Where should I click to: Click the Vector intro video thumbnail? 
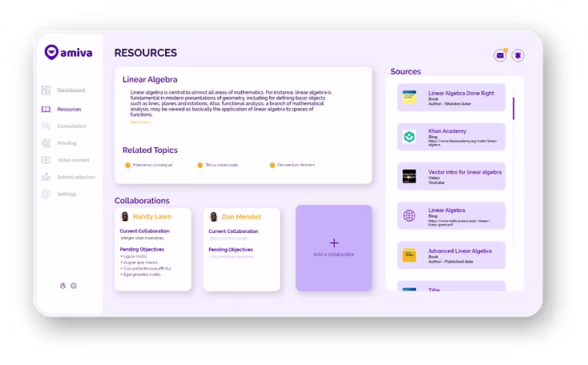409,176
